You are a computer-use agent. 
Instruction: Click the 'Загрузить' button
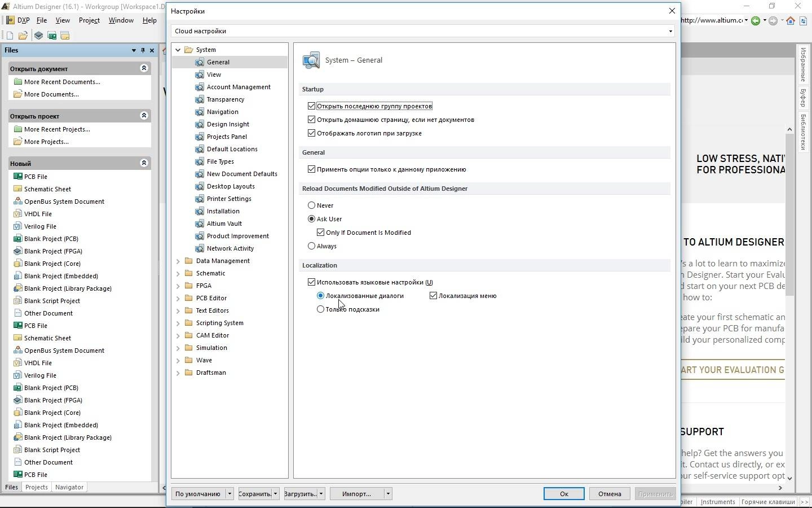tap(301, 494)
